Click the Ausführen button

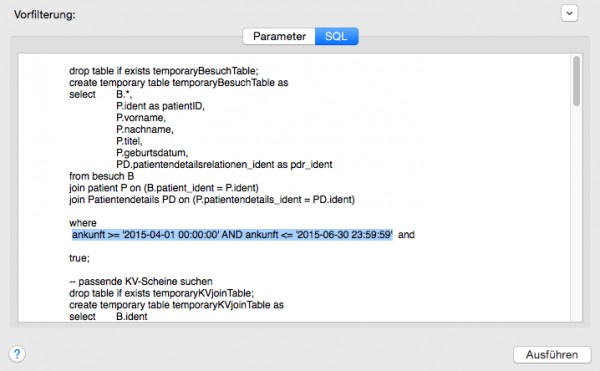(x=552, y=355)
